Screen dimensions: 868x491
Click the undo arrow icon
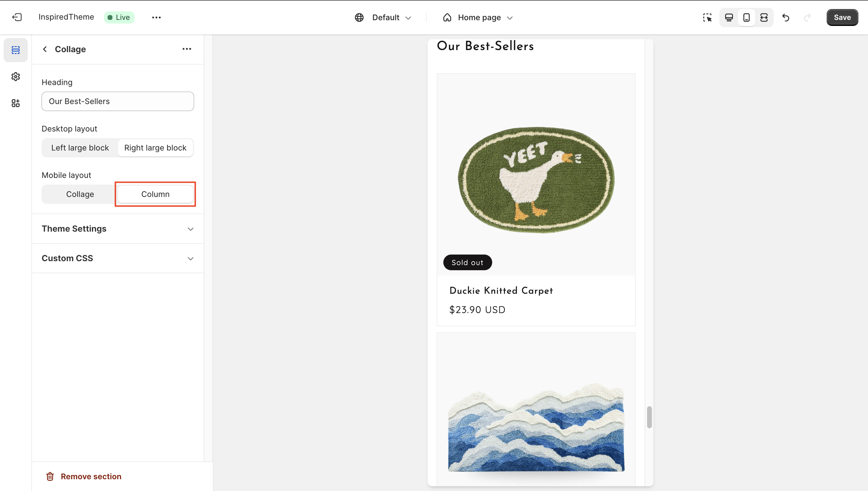(786, 17)
